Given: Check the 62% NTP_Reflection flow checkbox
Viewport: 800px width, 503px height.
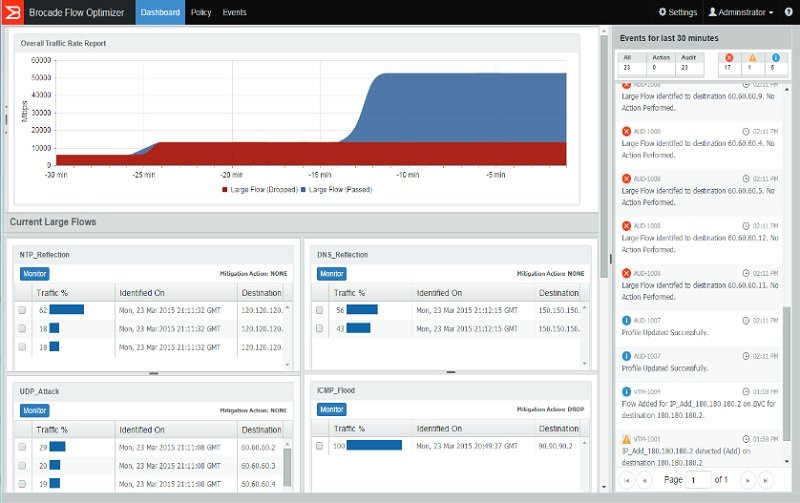Looking at the screenshot, I should [22, 310].
